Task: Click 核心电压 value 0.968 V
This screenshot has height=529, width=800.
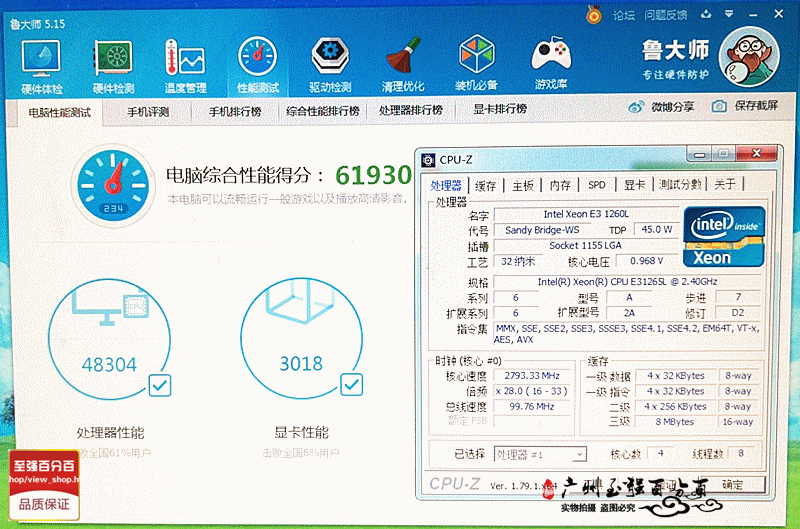Action: coord(646,261)
